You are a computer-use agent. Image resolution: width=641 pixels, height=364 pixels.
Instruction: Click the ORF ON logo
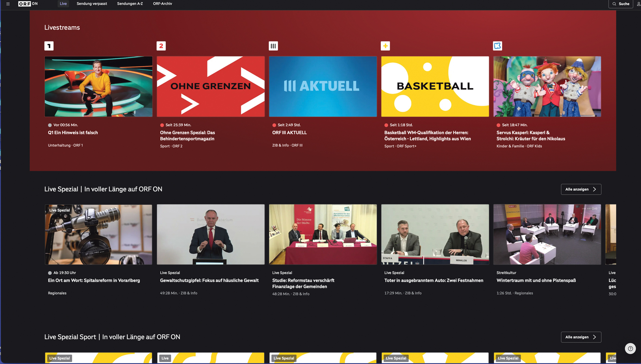tap(28, 4)
